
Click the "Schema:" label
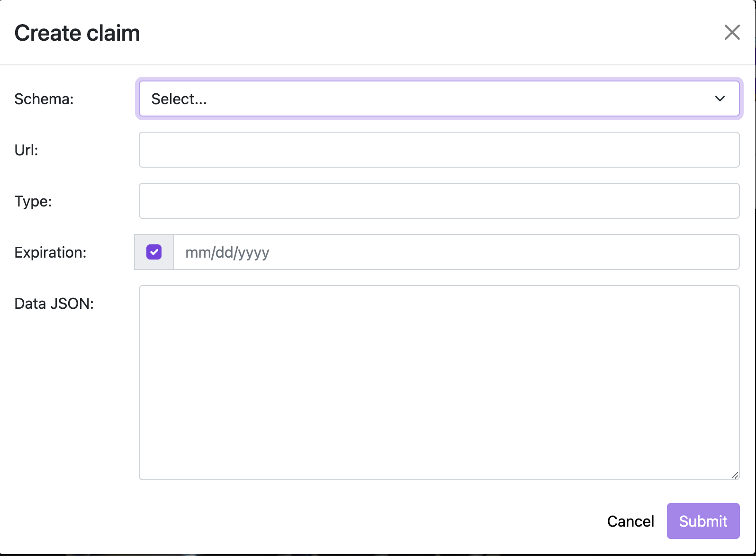coord(44,99)
